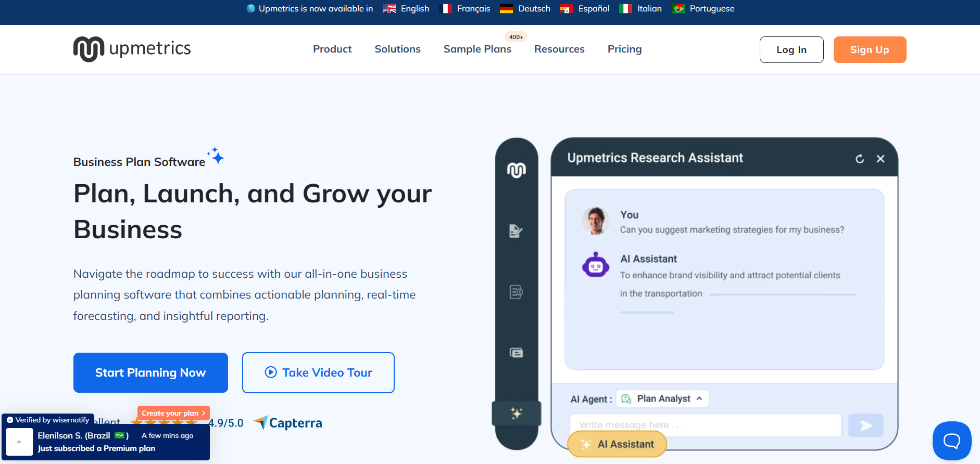Screen dimensions: 980x464
Task: Refresh the Research Assistant chat
Action: coord(860,159)
